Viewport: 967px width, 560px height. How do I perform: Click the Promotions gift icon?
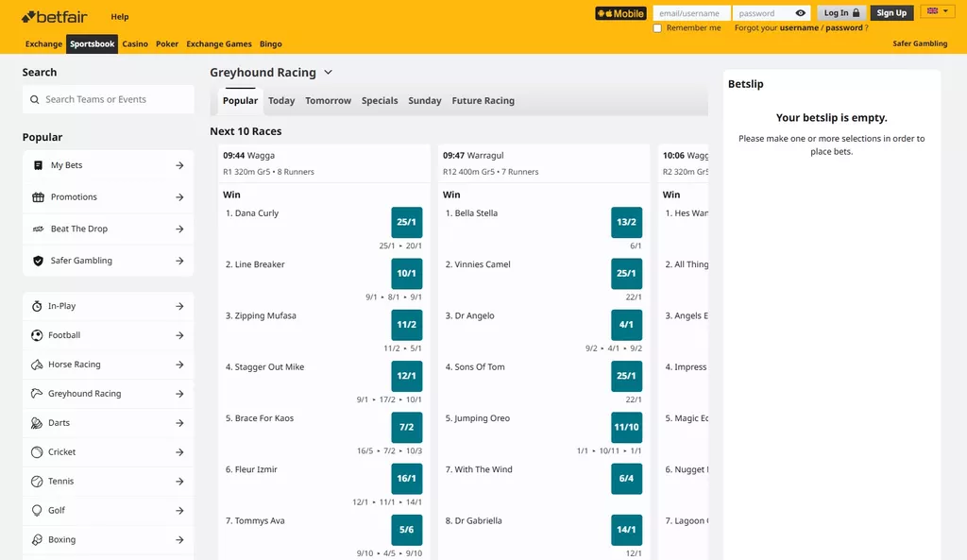coord(38,197)
